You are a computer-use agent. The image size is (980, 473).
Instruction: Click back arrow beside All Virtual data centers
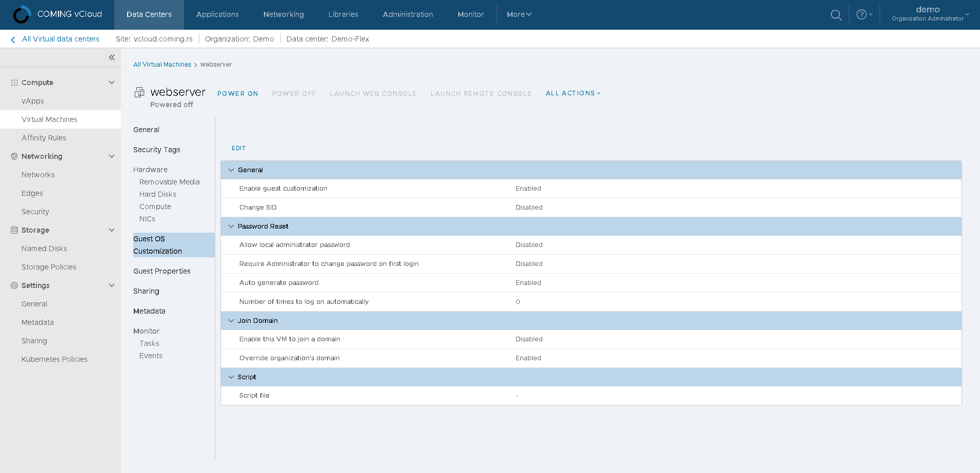(13, 39)
